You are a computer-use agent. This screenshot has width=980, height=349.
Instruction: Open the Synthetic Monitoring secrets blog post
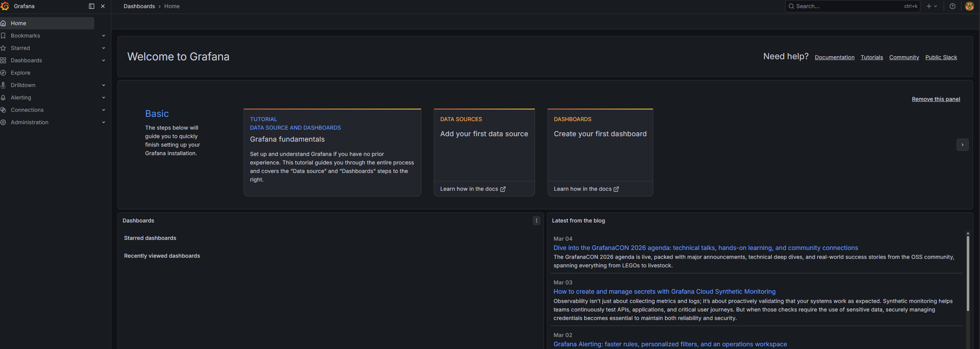click(x=665, y=292)
